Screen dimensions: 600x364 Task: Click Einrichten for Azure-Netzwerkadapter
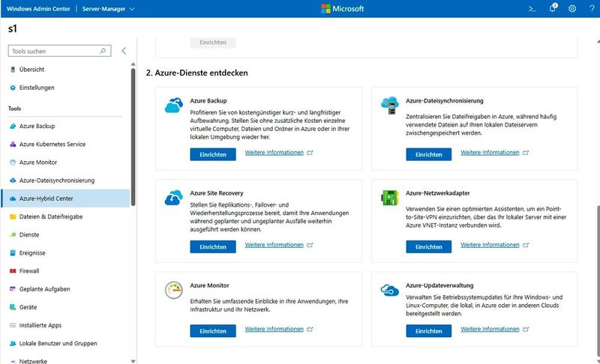[x=428, y=246]
